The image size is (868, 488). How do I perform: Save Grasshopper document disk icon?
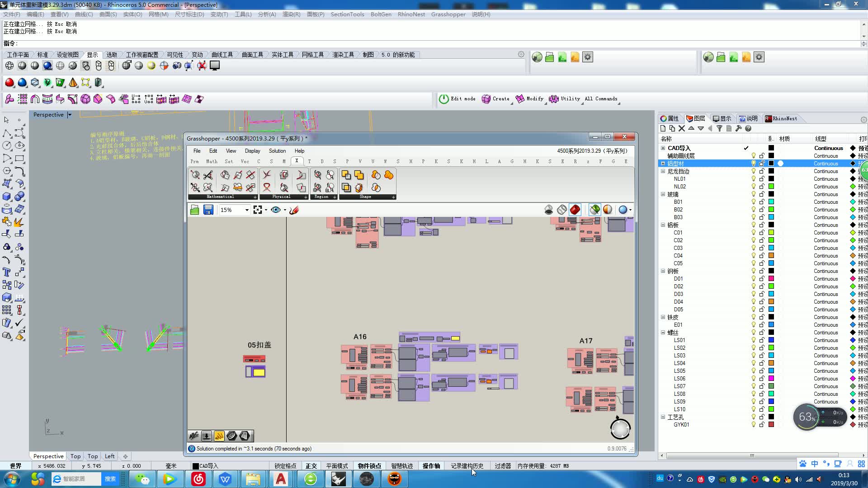[x=208, y=210]
